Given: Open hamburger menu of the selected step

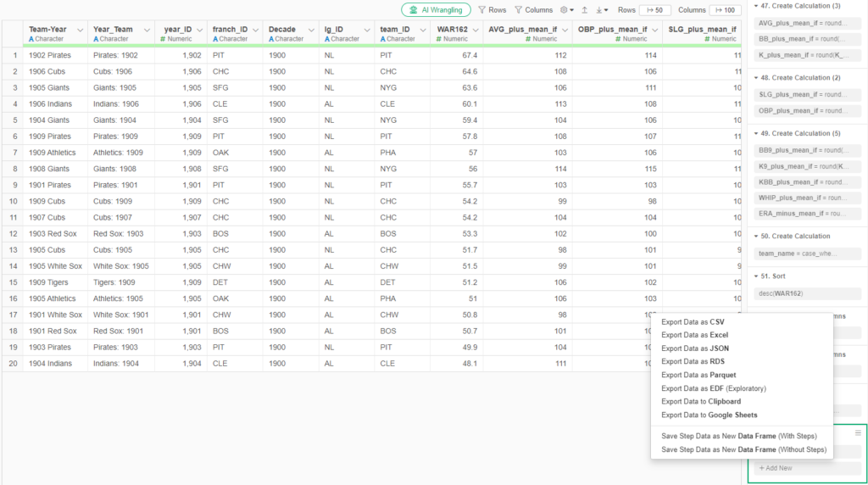Looking at the screenshot, I should click(x=858, y=433).
